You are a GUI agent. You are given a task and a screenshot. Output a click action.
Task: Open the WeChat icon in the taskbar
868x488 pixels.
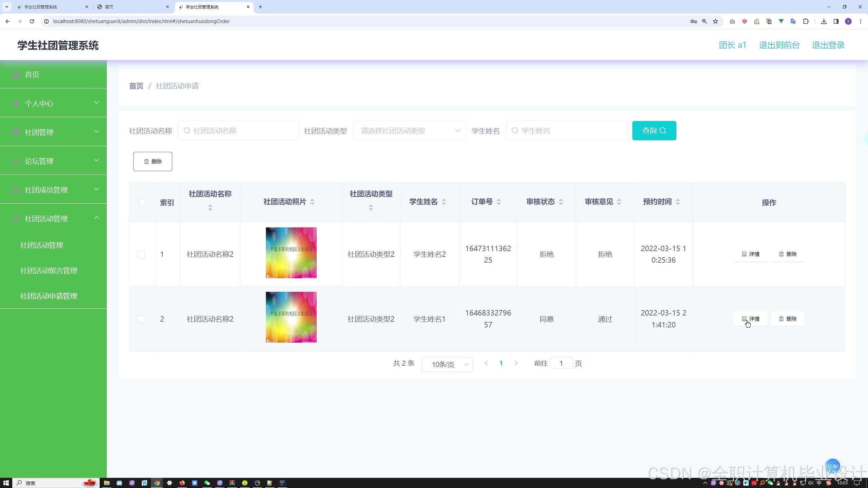tap(207, 483)
